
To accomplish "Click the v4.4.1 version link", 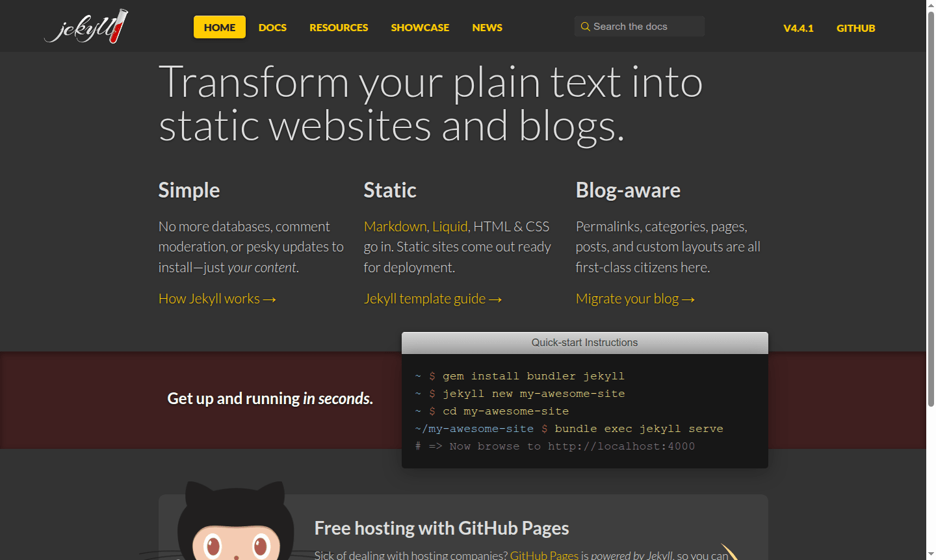I will point(798,28).
